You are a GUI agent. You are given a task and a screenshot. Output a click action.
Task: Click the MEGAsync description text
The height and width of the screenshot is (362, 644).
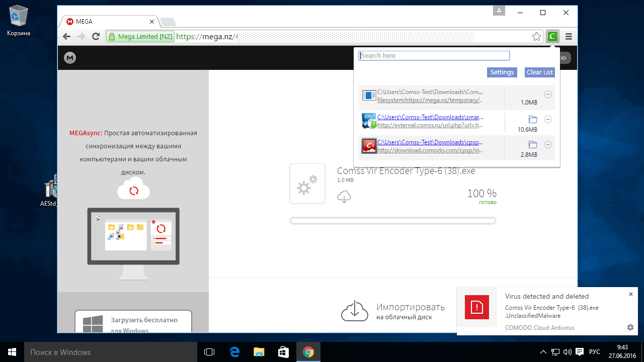133,153
